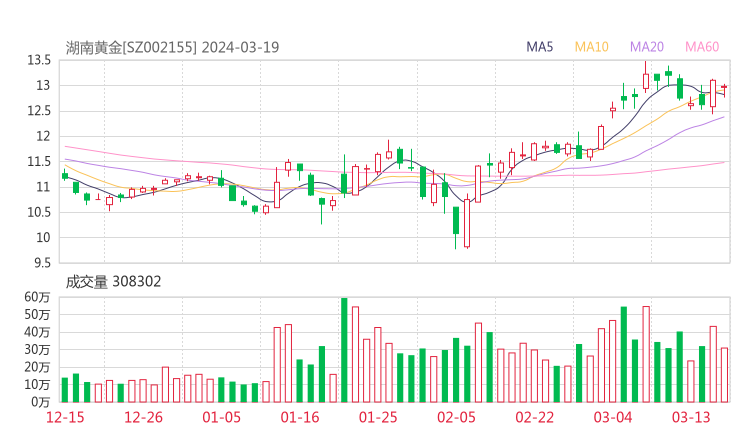Select the 12-15 date axis label
740x440 pixels.
pos(65,417)
